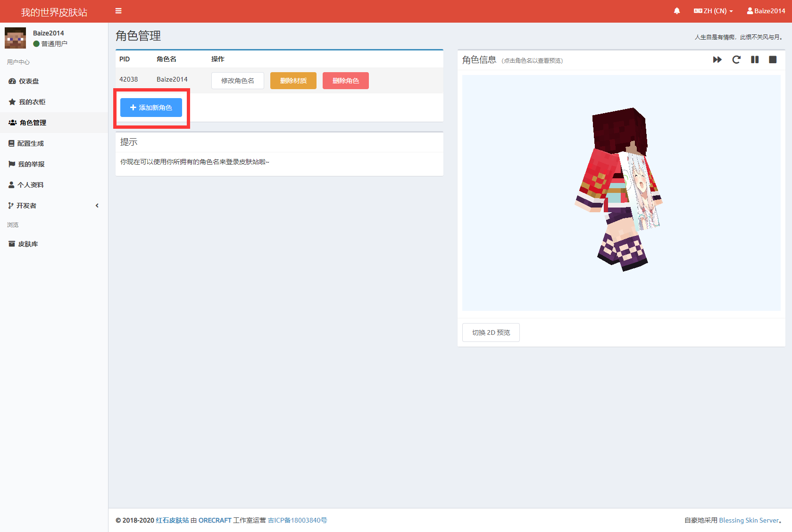
Task: Pause the skin preview animation
Action: point(755,59)
